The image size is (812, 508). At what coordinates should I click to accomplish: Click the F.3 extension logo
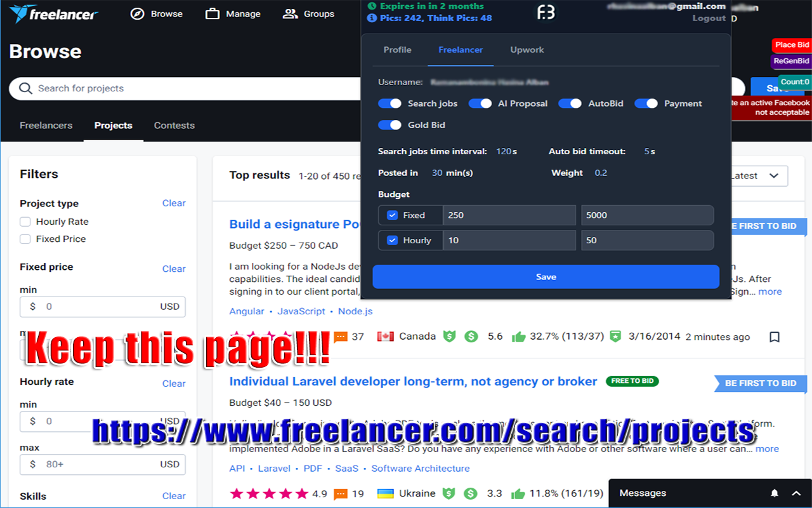[546, 13]
